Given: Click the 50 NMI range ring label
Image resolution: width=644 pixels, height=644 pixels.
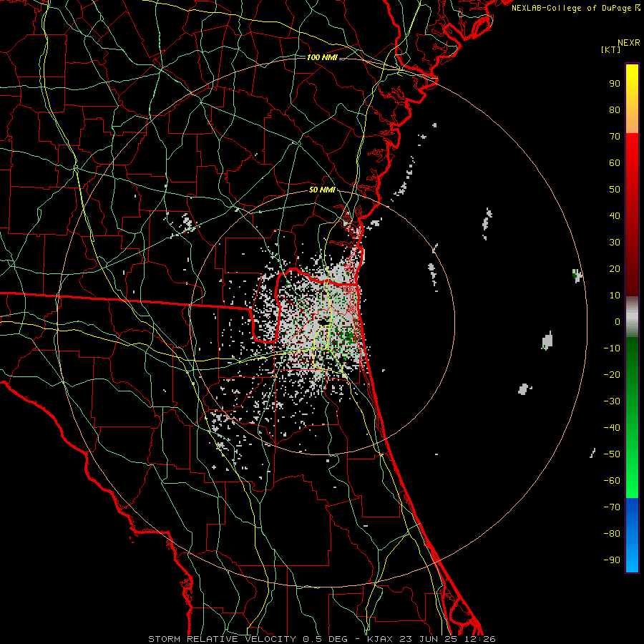Looking at the screenshot, I should point(322,190).
